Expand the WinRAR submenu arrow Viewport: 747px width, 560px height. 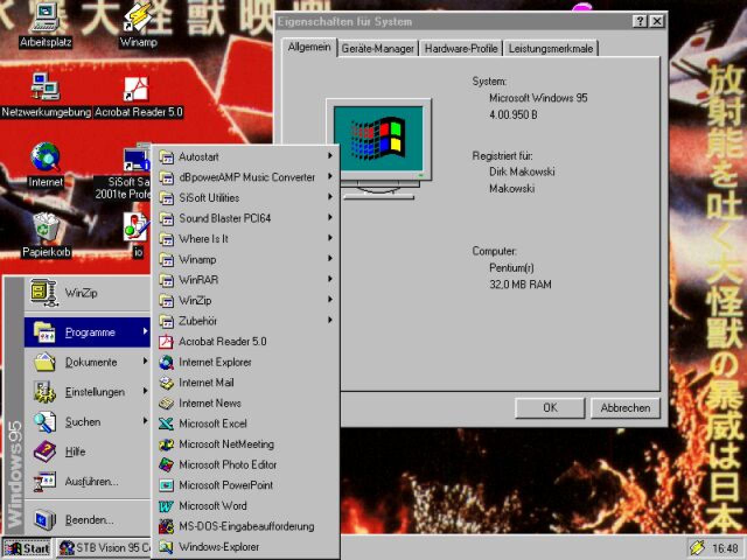coord(330,279)
